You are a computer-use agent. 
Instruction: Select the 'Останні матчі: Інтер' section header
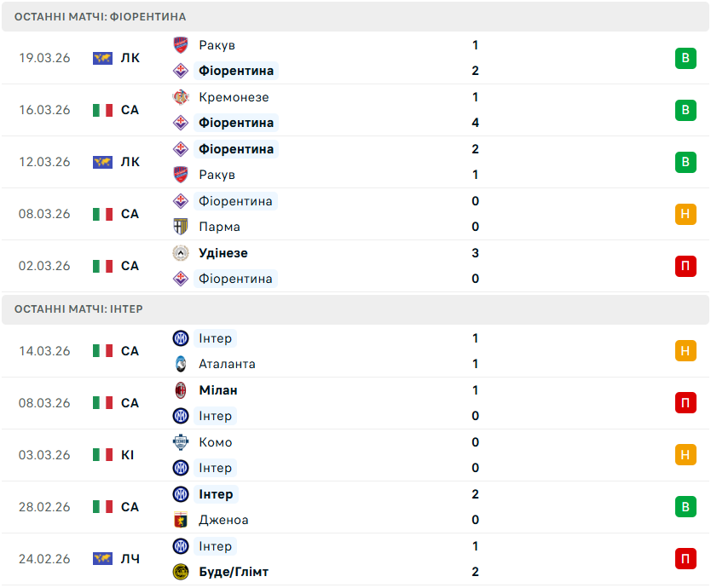click(x=78, y=309)
